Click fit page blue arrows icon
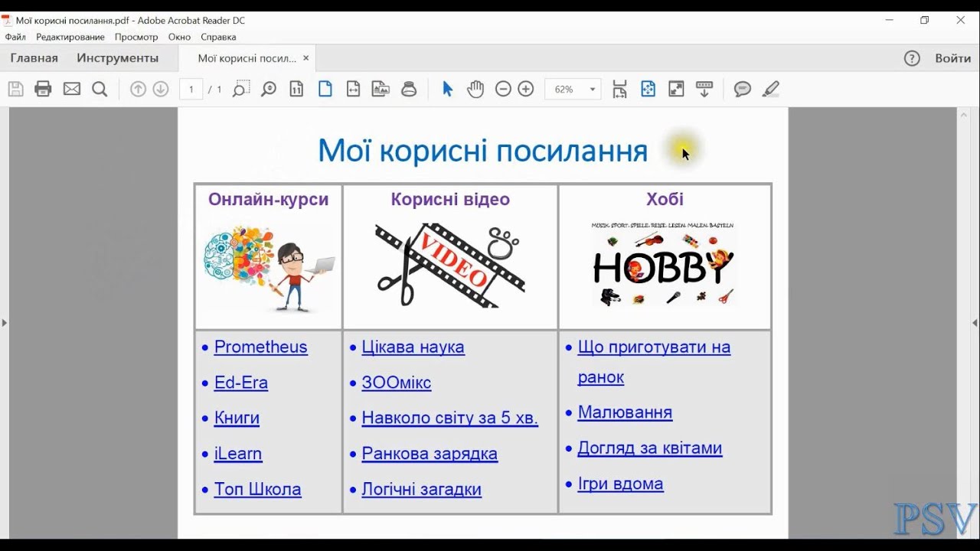 click(x=648, y=90)
